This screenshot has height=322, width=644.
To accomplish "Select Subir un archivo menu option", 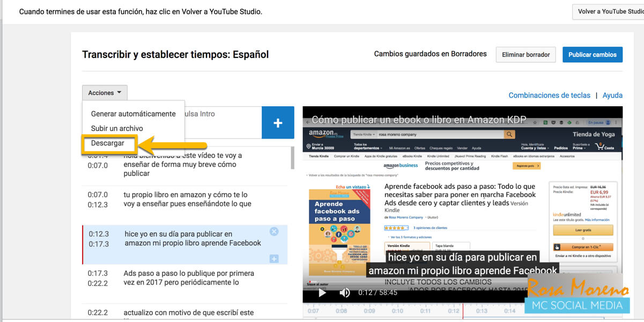I will pos(117,128).
